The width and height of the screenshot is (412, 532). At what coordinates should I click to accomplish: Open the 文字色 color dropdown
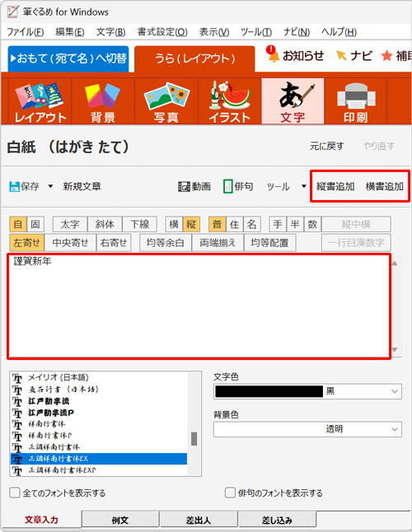pos(395,391)
